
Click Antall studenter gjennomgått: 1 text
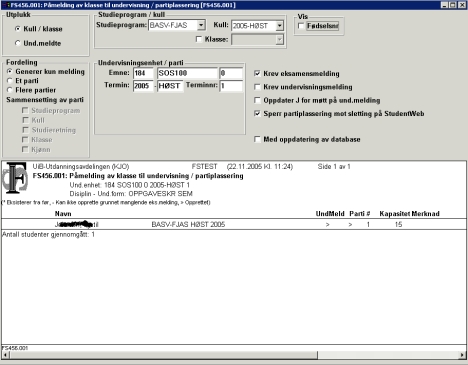tap(48, 235)
